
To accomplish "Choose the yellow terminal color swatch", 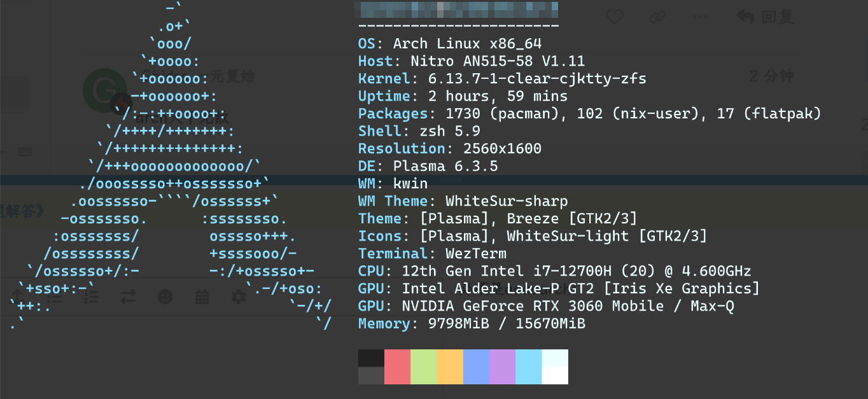I will click(x=450, y=367).
